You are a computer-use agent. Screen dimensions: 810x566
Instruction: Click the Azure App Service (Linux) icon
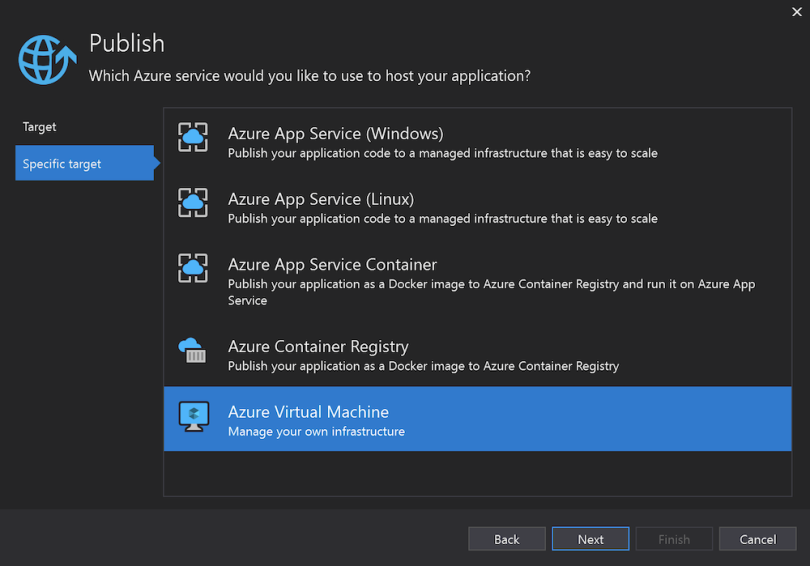click(193, 203)
